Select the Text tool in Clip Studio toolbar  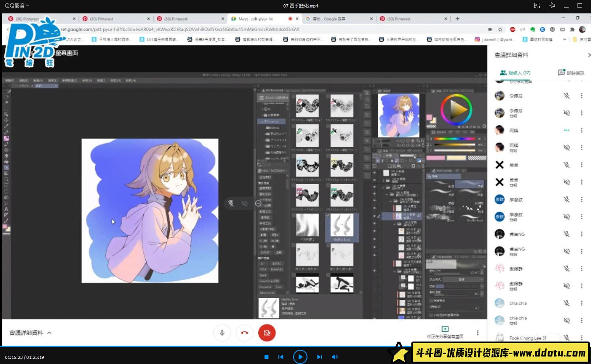[6, 209]
